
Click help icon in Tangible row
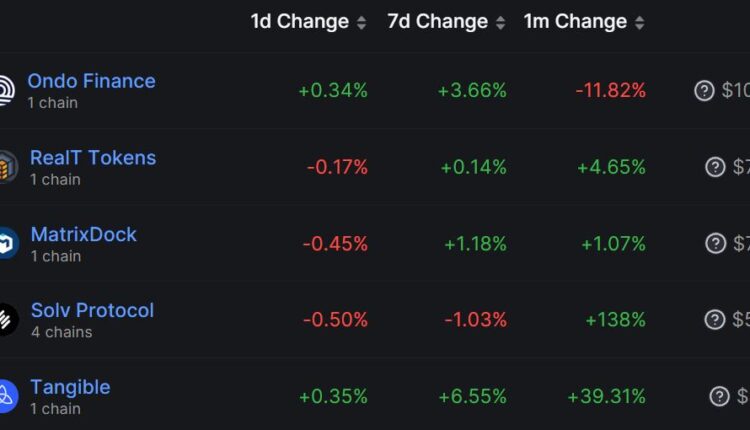click(719, 396)
